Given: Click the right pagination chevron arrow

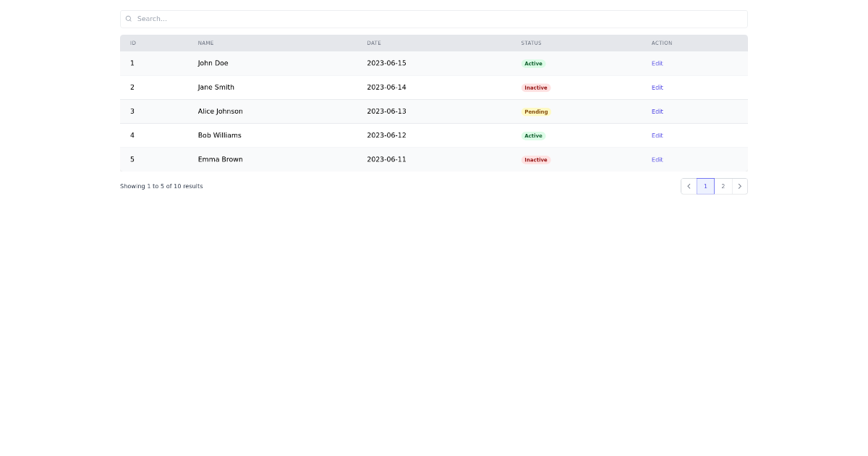Looking at the screenshot, I should [740, 186].
